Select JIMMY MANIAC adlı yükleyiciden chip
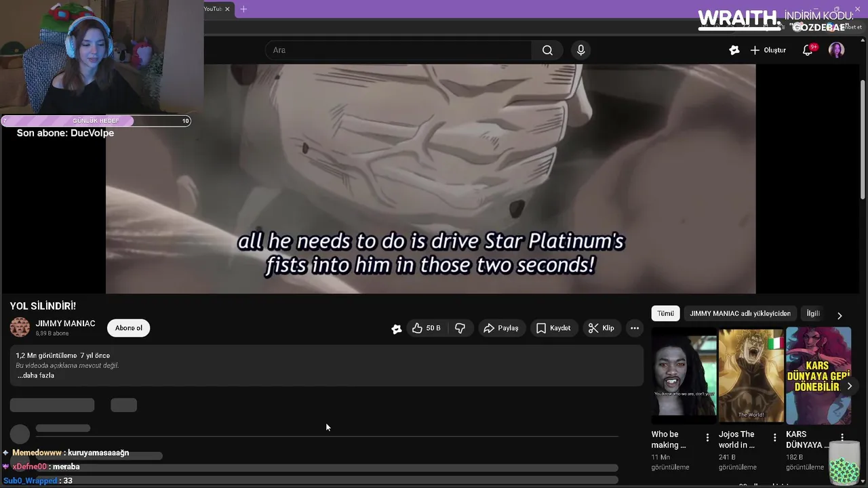 [740, 314]
